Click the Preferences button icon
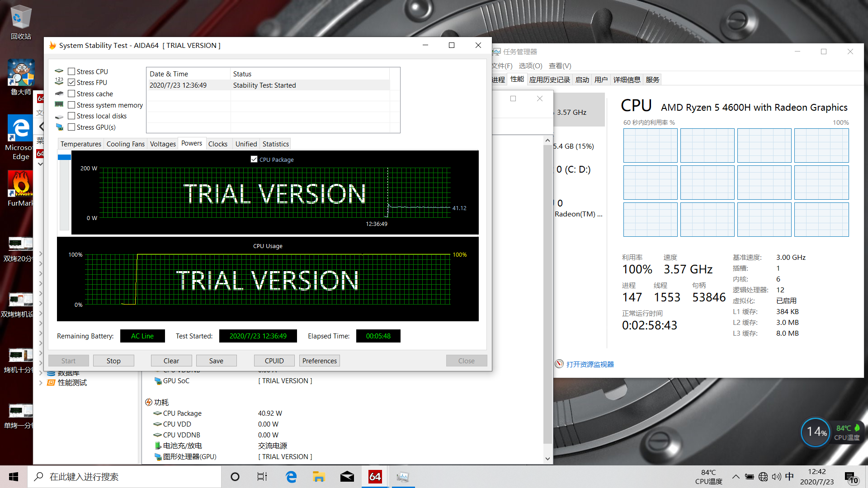This screenshot has height=488, width=868. click(320, 360)
